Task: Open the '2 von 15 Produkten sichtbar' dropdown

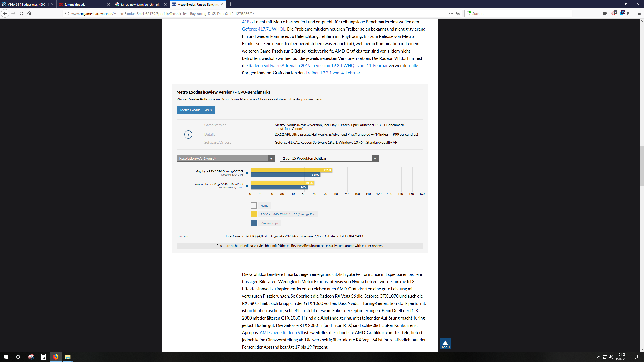Action: tap(330, 158)
